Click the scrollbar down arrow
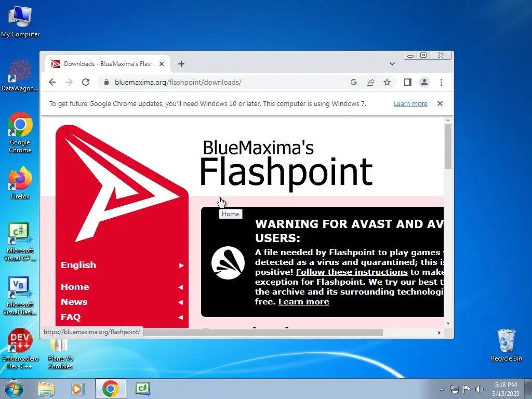This screenshot has width=532, height=399. coord(448,324)
